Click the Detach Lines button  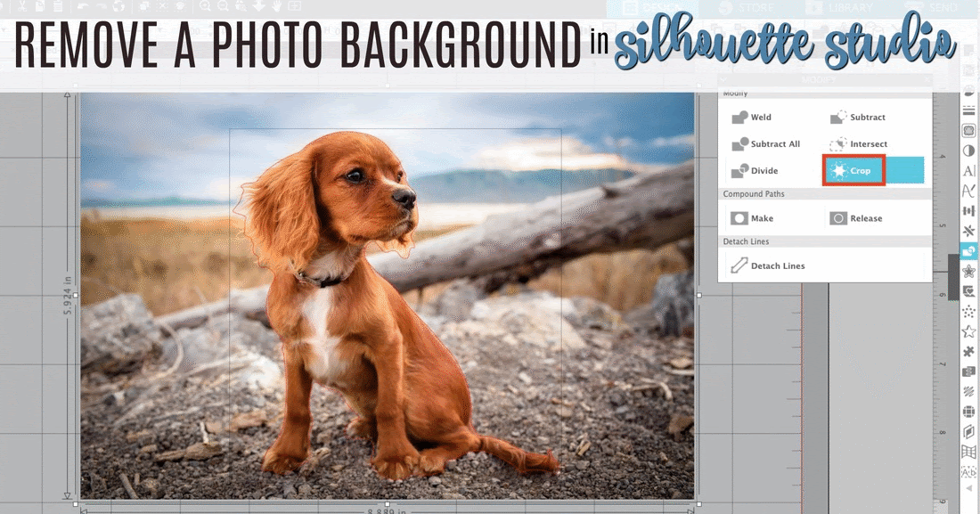coord(767,265)
